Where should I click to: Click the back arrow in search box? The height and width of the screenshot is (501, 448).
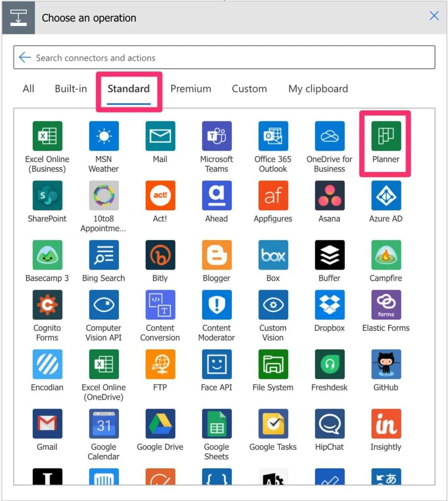[x=25, y=58]
